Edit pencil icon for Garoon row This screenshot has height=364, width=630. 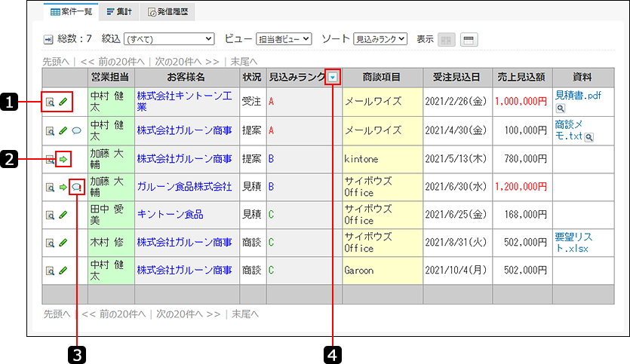63,271
